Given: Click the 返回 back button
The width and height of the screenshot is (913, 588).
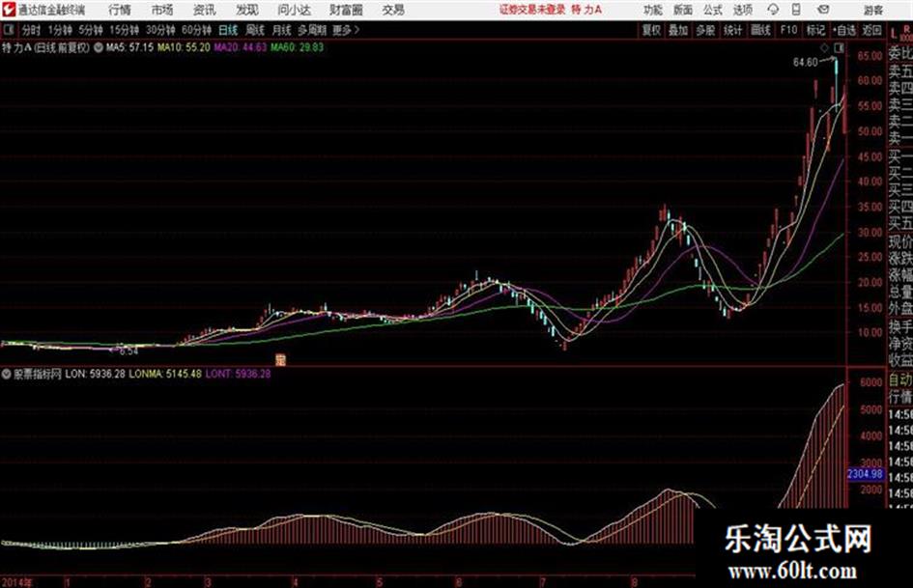Looking at the screenshot, I should [x=871, y=30].
